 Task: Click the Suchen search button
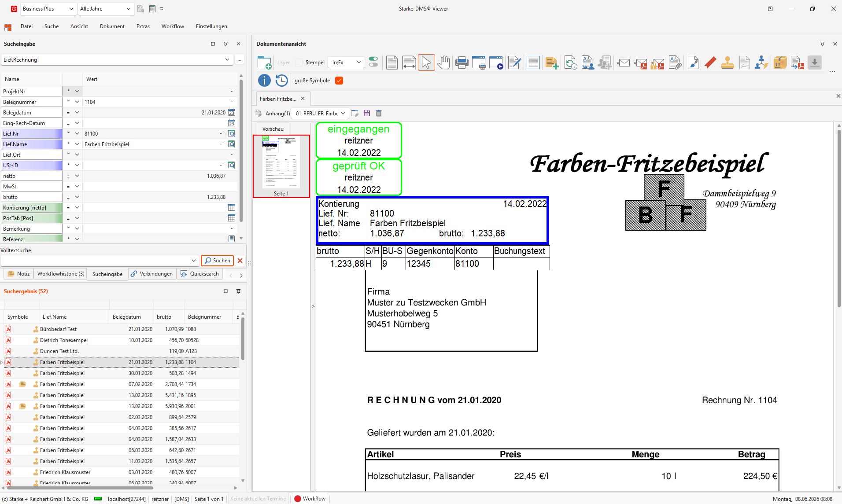point(218,261)
